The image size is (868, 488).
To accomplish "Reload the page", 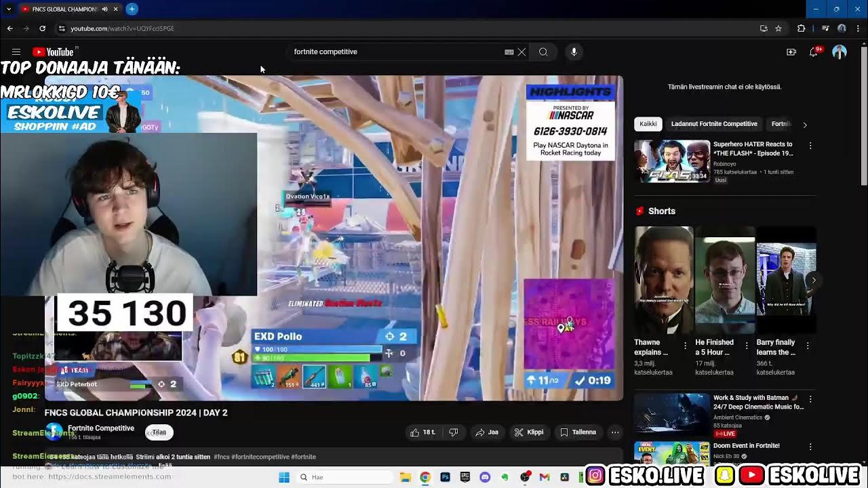I will 42,28.
